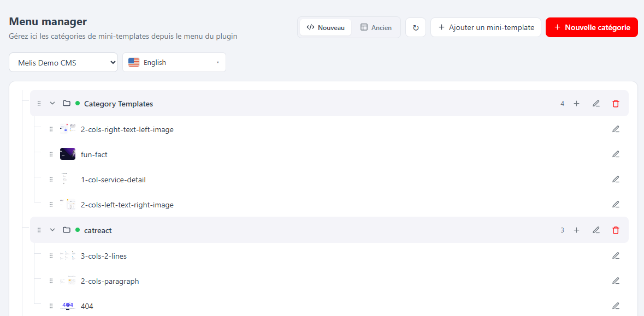Edit the 404 template
Screen dimensions: 644x316
click(x=616, y=306)
